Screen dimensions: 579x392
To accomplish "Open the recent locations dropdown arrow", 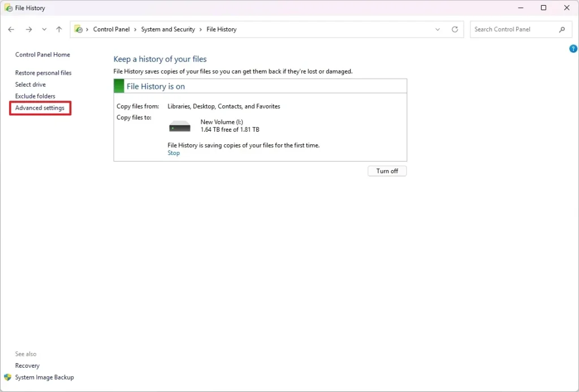I will pyautogui.click(x=44, y=29).
